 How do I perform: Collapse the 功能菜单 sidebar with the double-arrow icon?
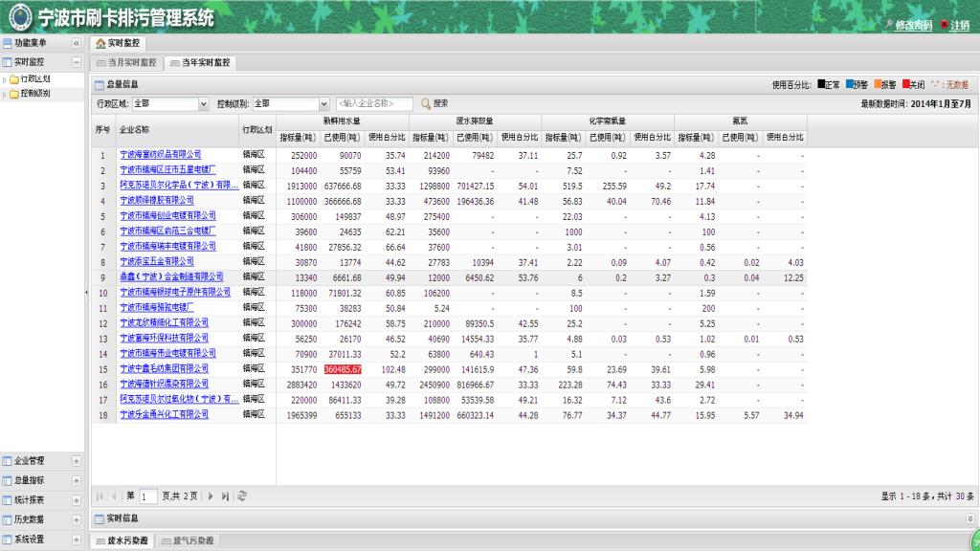point(77,43)
